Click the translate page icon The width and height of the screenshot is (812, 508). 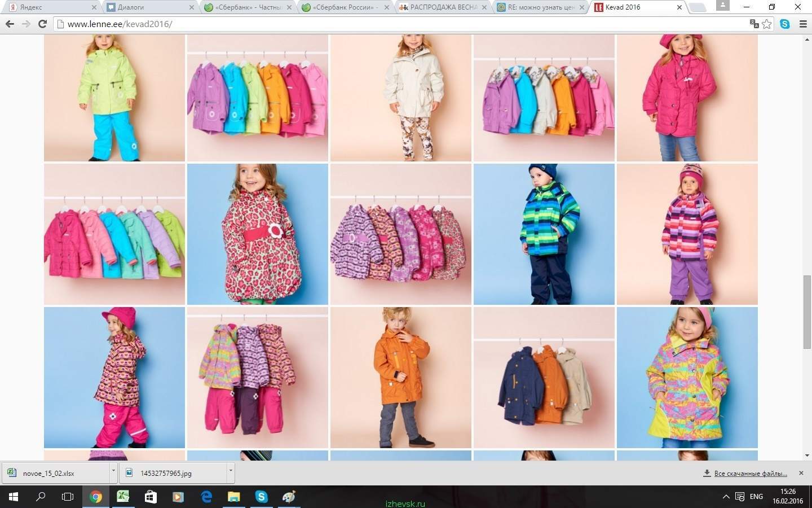pos(754,24)
